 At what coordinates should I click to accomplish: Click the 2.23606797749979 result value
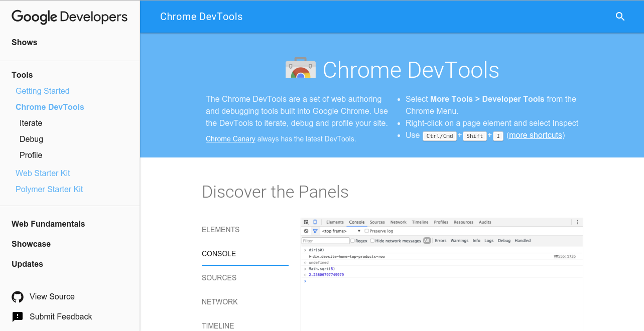click(x=326, y=275)
